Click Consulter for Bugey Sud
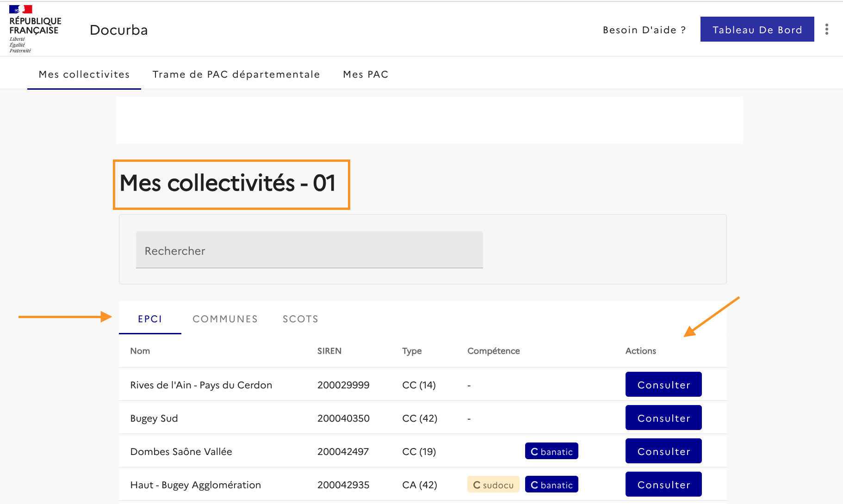 click(x=663, y=418)
